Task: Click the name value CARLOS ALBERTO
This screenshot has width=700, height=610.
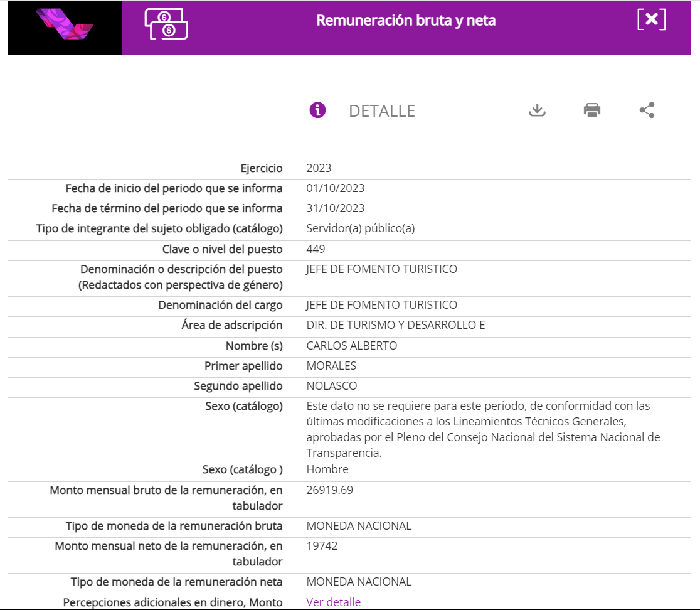Action: point(351,346)
